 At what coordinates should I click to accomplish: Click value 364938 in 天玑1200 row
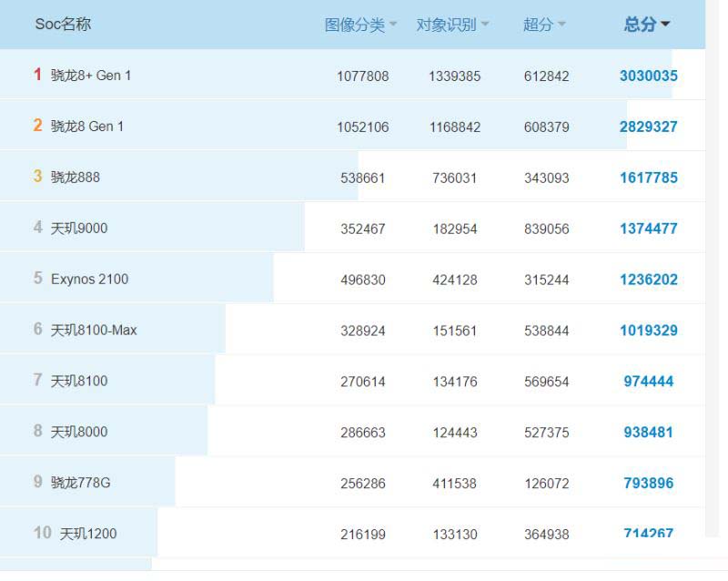pyautogui.click(x=547, y=535)
